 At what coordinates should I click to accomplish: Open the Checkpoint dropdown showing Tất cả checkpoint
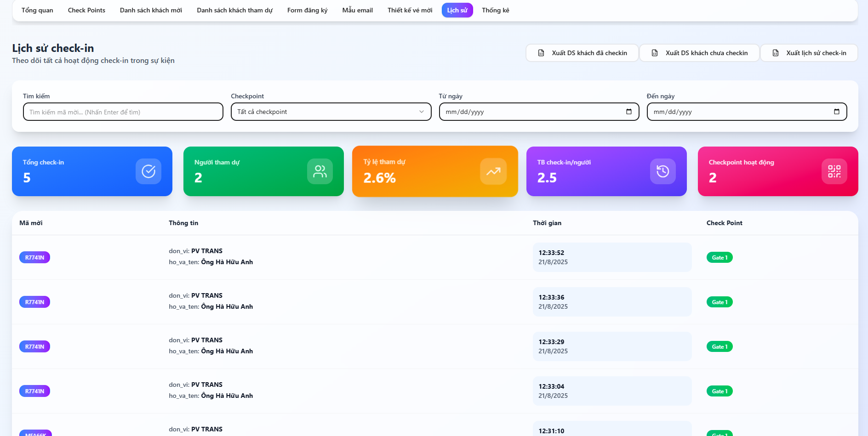pyautogui.click(x=330, y=111)
